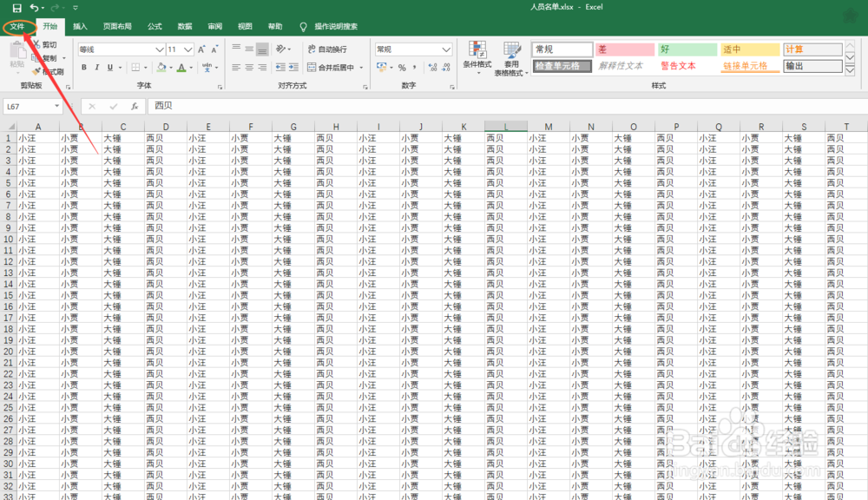
Task: Apply the 好 (Good) cell style
Action: [x=687, y=49]
